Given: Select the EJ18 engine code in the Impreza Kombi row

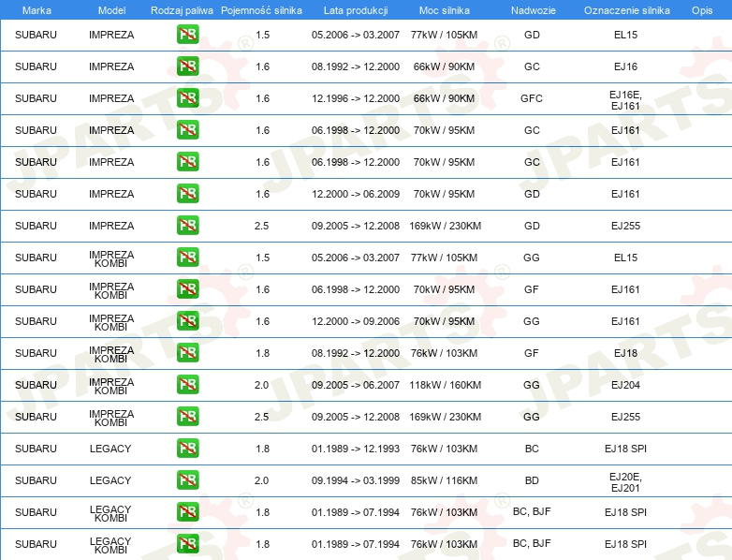Looking at the screenshot, I should click(x=625, y=353).
